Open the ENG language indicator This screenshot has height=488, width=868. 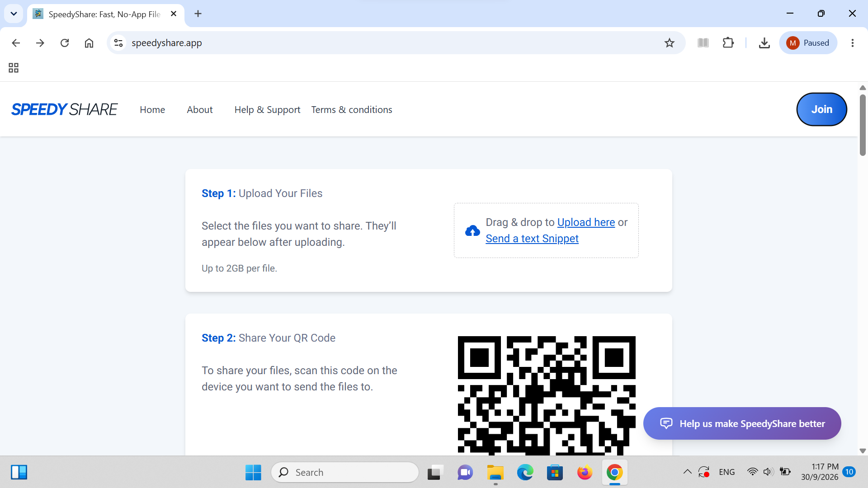point(726,472)
